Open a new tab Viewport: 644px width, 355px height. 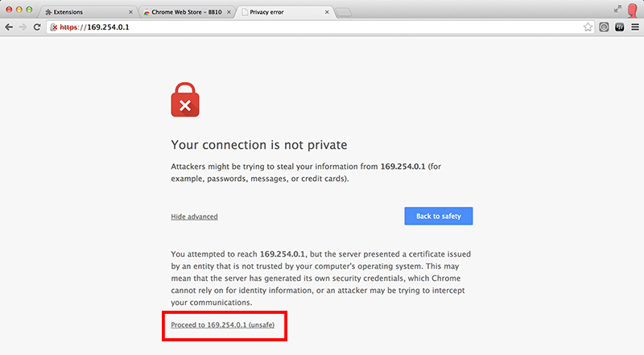coord(344,13)
